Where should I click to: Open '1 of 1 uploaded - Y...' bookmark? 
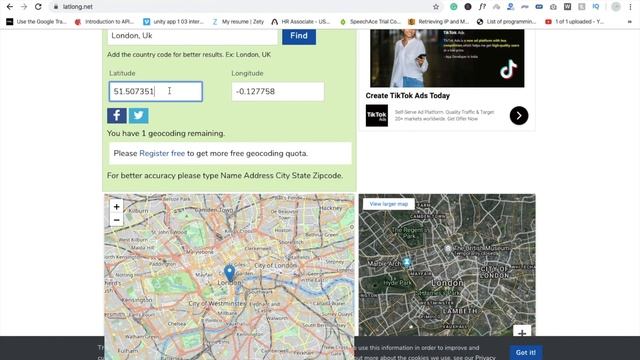[x=574, y=22]
